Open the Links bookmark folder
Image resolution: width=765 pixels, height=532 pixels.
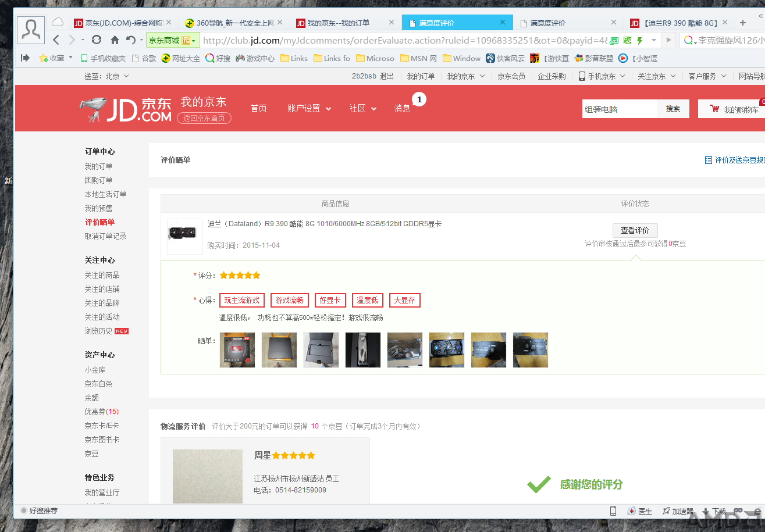pos(294,58)
